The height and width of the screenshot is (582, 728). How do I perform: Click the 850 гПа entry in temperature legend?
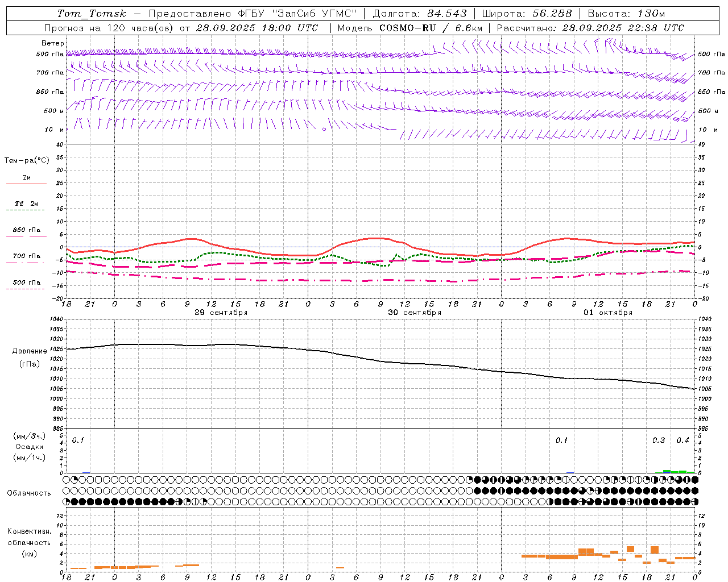coord(27,230)
